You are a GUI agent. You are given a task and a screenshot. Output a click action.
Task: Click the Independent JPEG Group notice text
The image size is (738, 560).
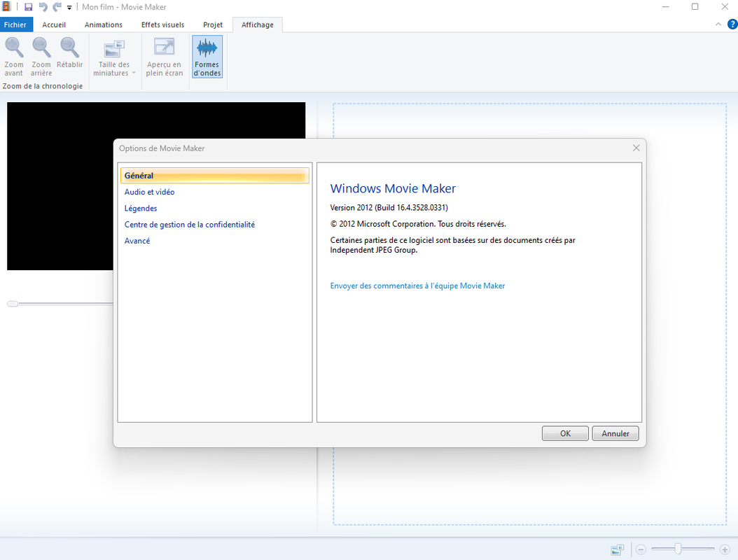tap(453, 245)
